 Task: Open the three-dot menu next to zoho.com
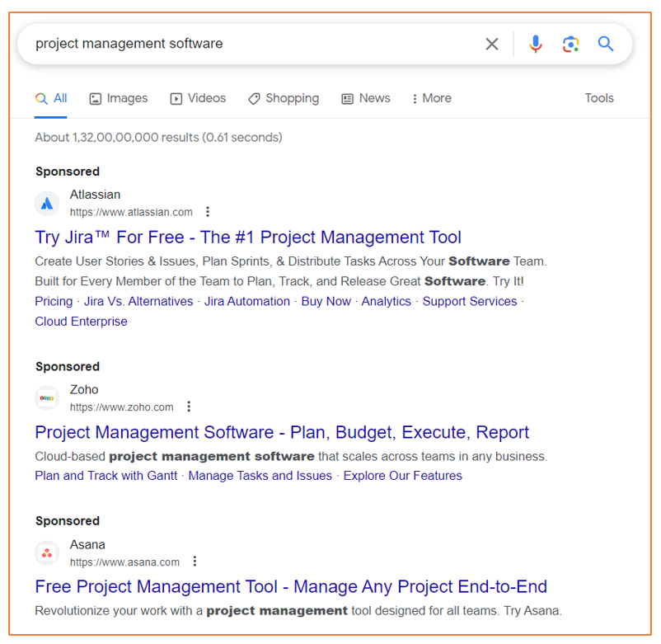click(x=189, y=406)
